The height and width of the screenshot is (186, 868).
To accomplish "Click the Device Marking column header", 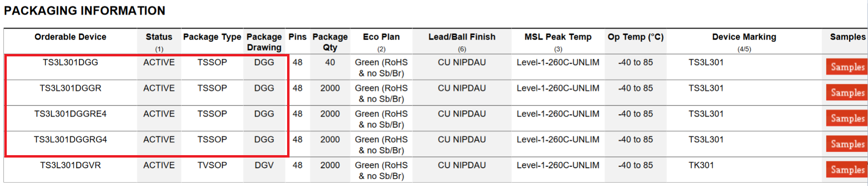I will click(x=744, y=37).
